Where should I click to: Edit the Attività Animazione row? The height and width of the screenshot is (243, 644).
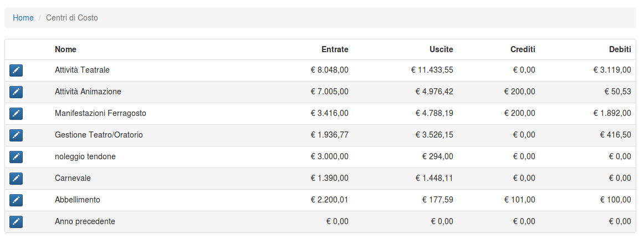(16, 92)
